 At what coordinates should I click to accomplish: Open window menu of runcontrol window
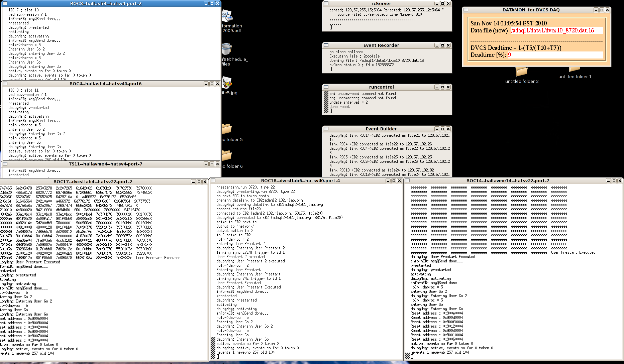(326, 87)
